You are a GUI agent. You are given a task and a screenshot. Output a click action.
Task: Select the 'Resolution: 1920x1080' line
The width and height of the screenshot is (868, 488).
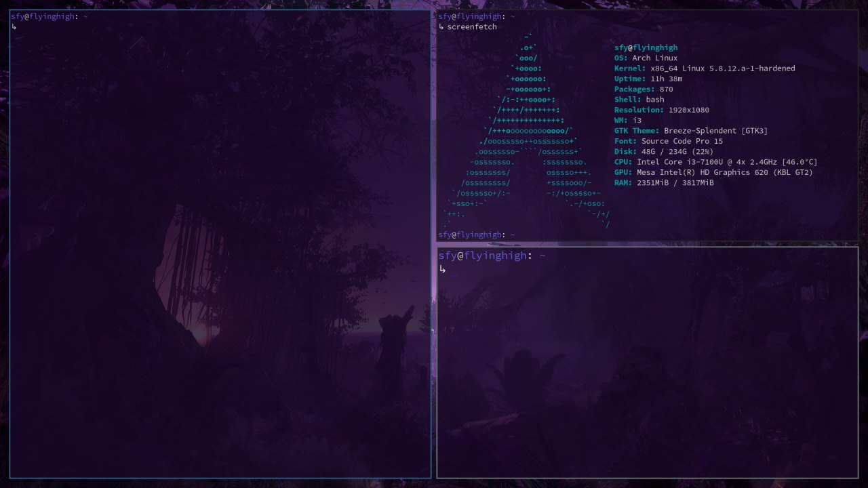(x=662, y=110)
